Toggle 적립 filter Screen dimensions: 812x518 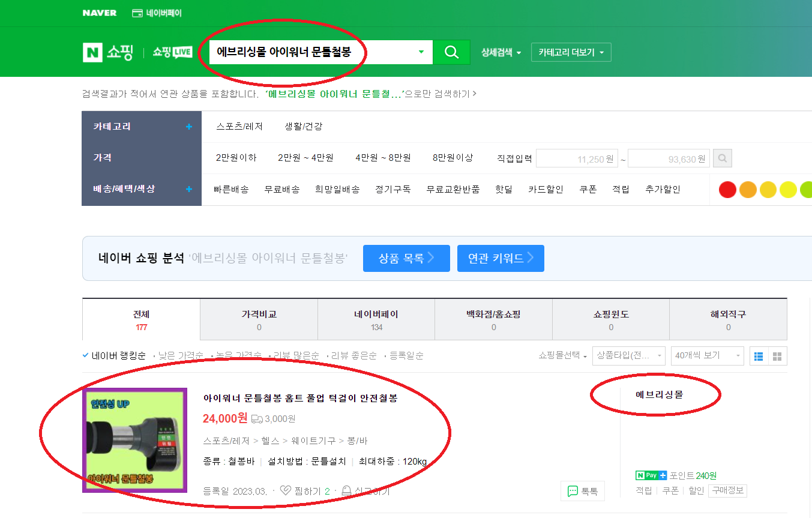point(621,189)
